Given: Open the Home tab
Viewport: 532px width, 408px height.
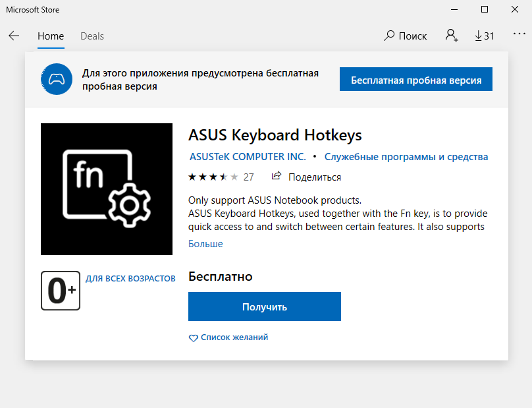Looking at the screenshot, I should [x=51, y=36].
